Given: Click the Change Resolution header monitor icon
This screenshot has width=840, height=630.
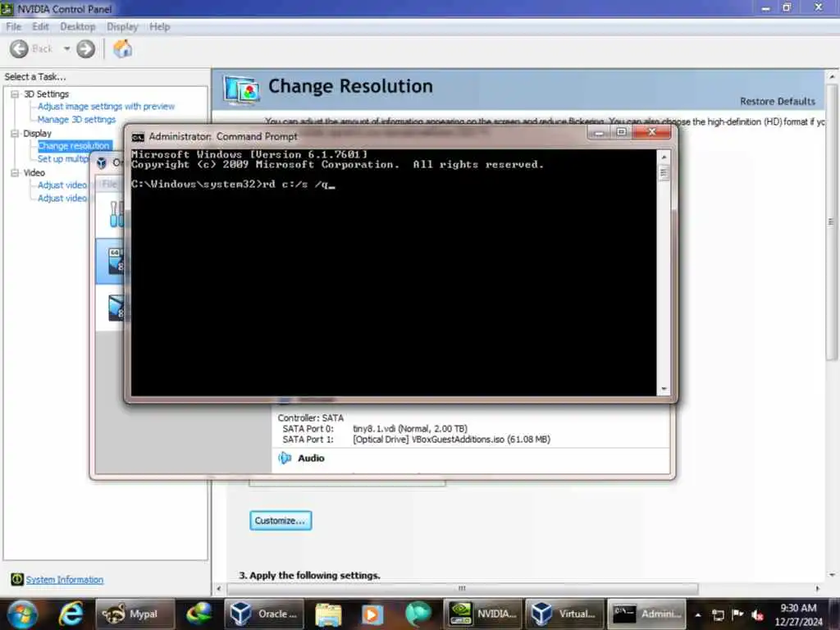Looking at the screenshot, I should click(242, 89).
